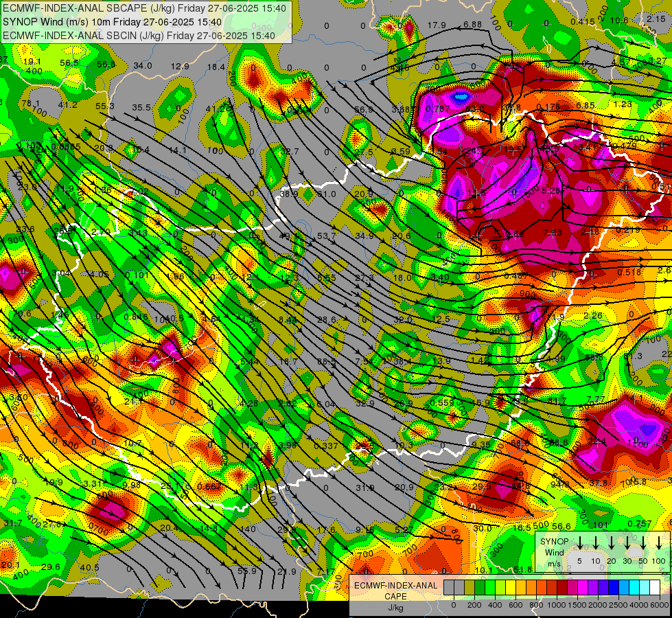Viewport: 672px width, 618px height.
Task: Select the dark green CAPE legend swatch
Action: point(480,588)
